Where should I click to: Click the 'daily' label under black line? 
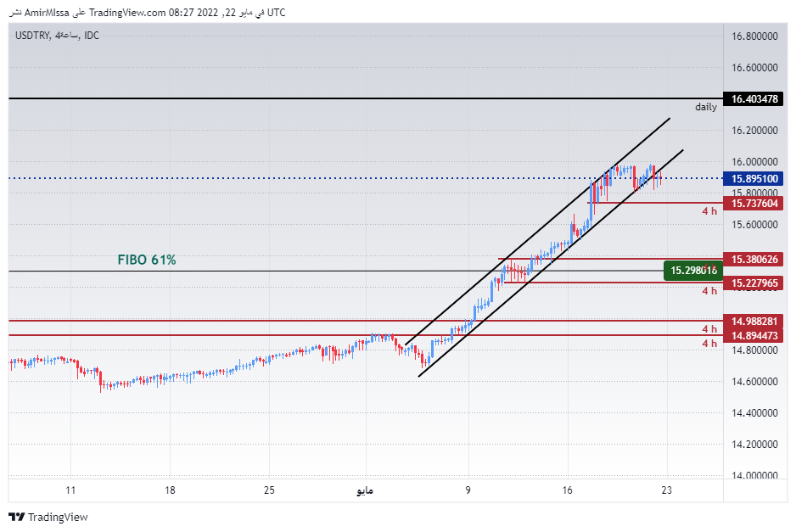(x=706, y=107)
